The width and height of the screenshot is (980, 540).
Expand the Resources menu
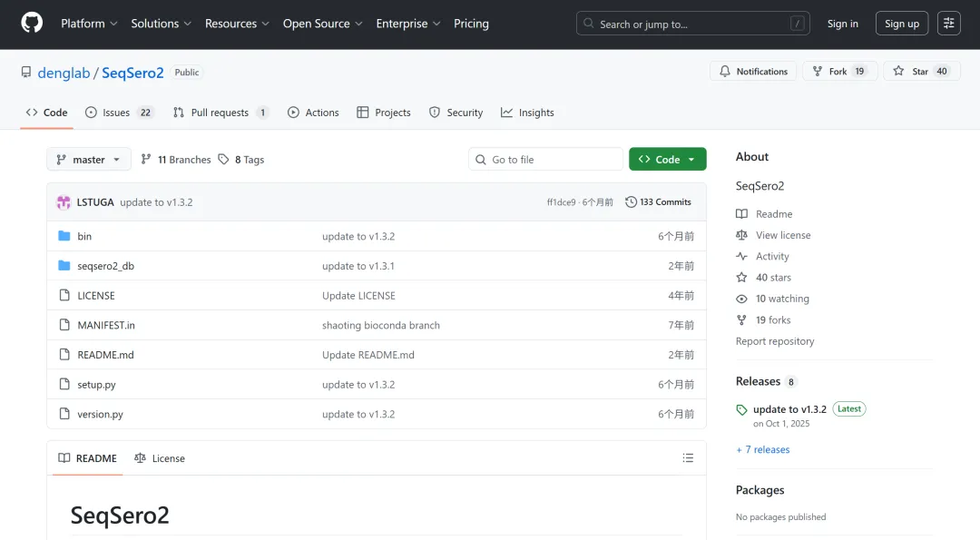[x=237, y=24]
